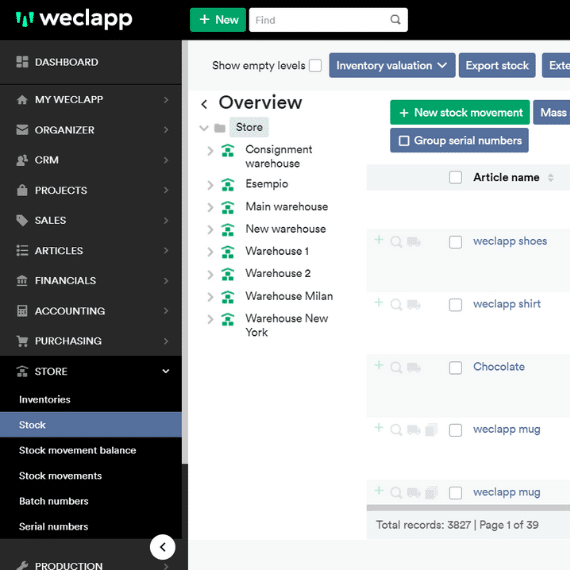
Task: Click the Main warehouse tree icon
Action: (228, 207)
